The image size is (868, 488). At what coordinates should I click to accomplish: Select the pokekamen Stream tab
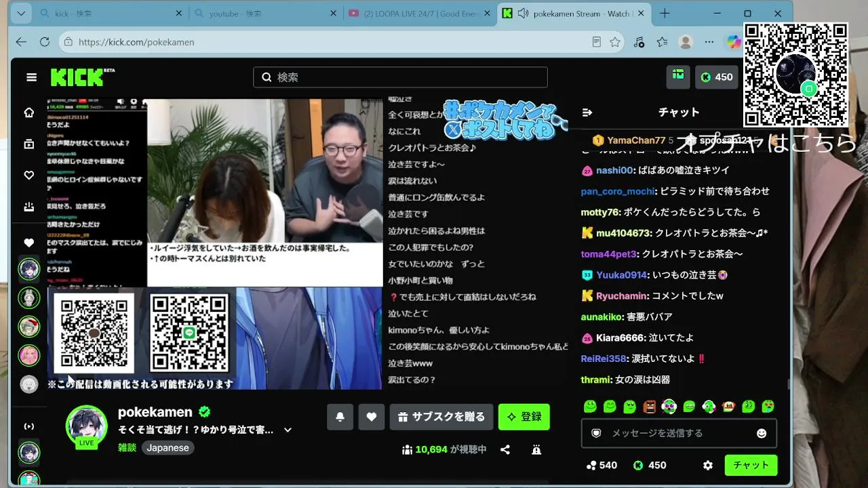pos(574,14)
